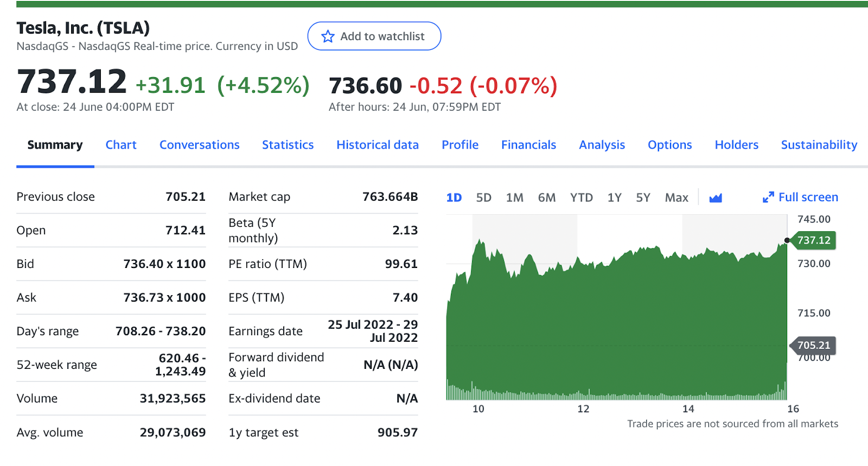This screenshot has width=868, height=466.
Task: Click the 52-week range value
Action: pyautogui.click(x=181, y=365)
